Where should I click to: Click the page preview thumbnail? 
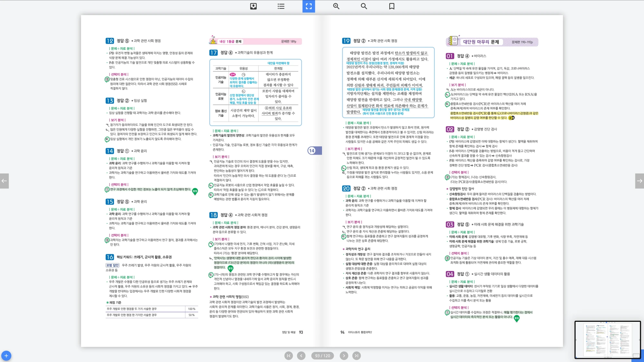(x=607, y=339)
